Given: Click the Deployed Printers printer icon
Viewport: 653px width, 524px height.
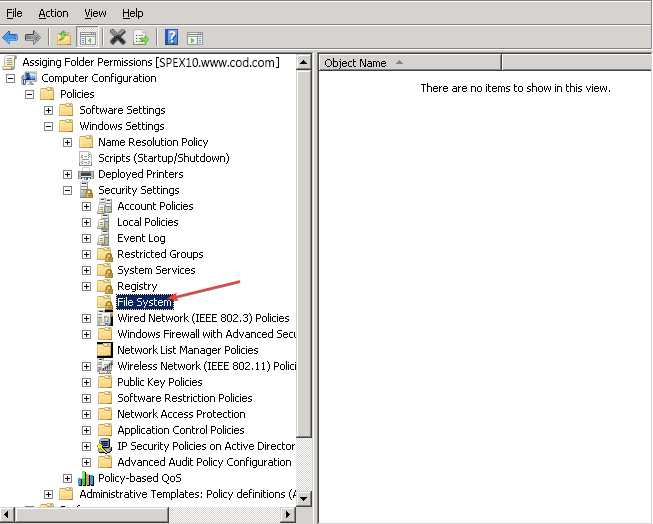Looking at the screenshot, I should (86, 174).
